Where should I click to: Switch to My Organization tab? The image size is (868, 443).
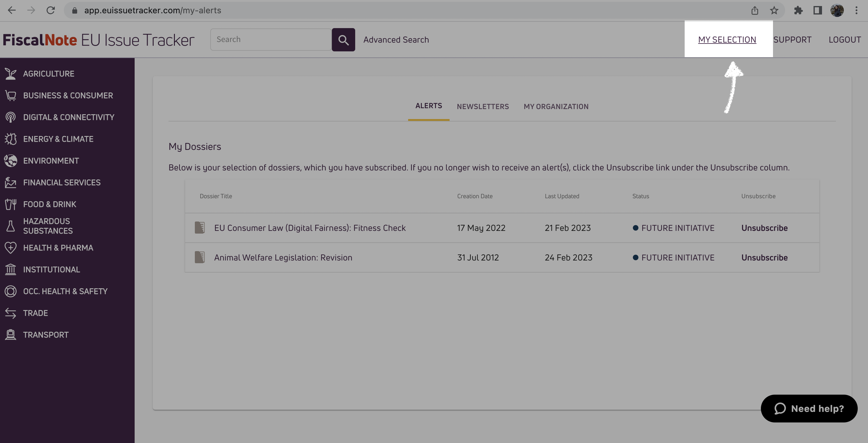[556, 106]
